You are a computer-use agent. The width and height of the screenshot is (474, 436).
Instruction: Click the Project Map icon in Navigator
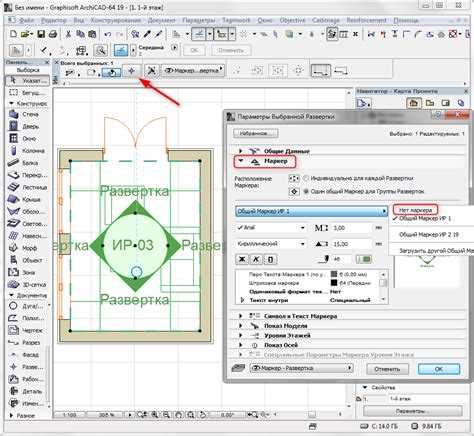[413, 103]
